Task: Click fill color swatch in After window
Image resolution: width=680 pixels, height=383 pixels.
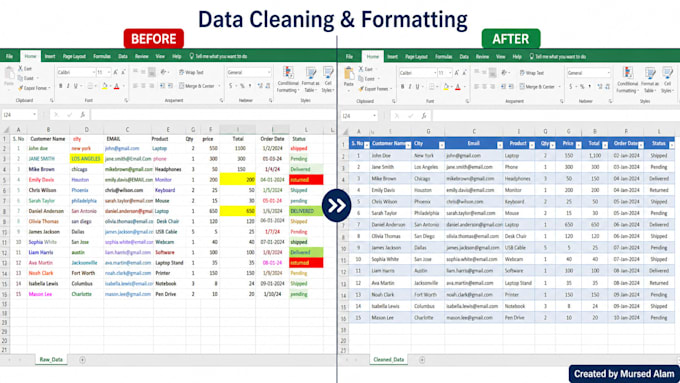Action: [446, 87]
